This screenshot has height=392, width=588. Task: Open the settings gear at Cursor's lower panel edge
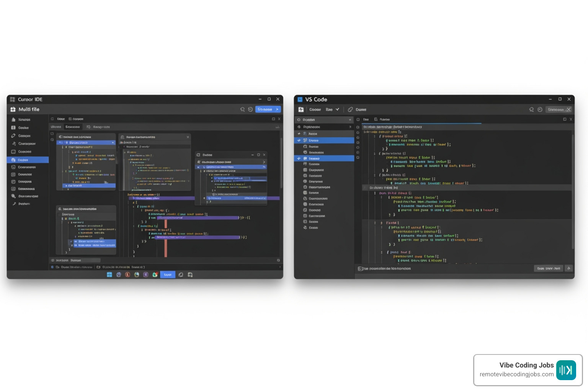click(x=278, y=260)
